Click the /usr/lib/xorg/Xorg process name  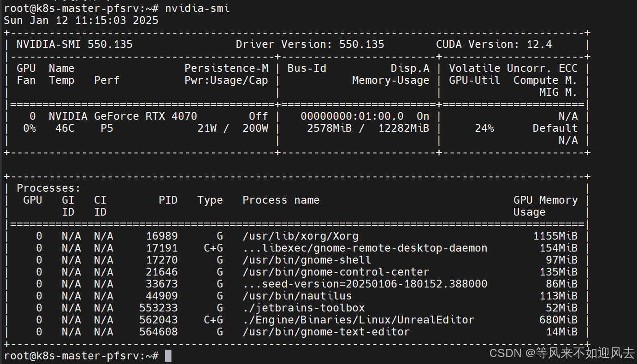coord(301,236)
